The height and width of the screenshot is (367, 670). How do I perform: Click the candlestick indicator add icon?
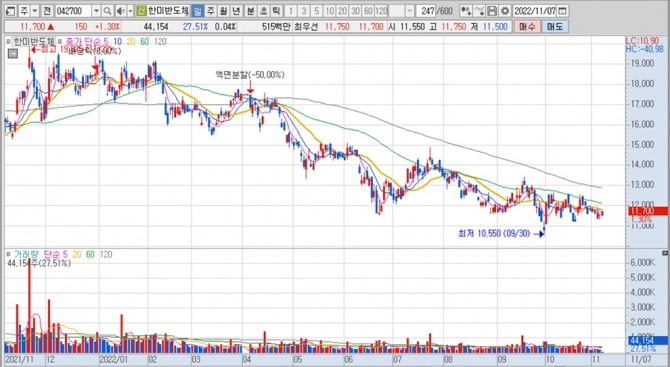click(x=466, y=11)
